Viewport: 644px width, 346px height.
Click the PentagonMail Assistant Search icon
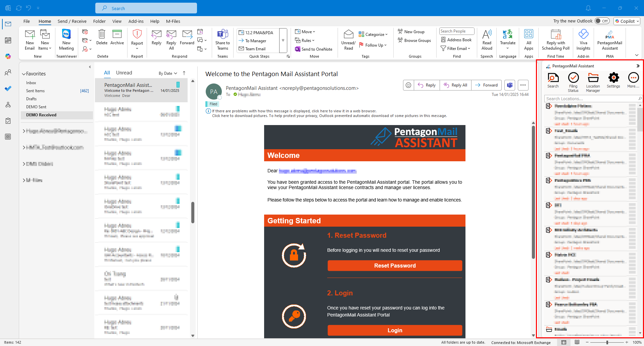tap(553, 80)
